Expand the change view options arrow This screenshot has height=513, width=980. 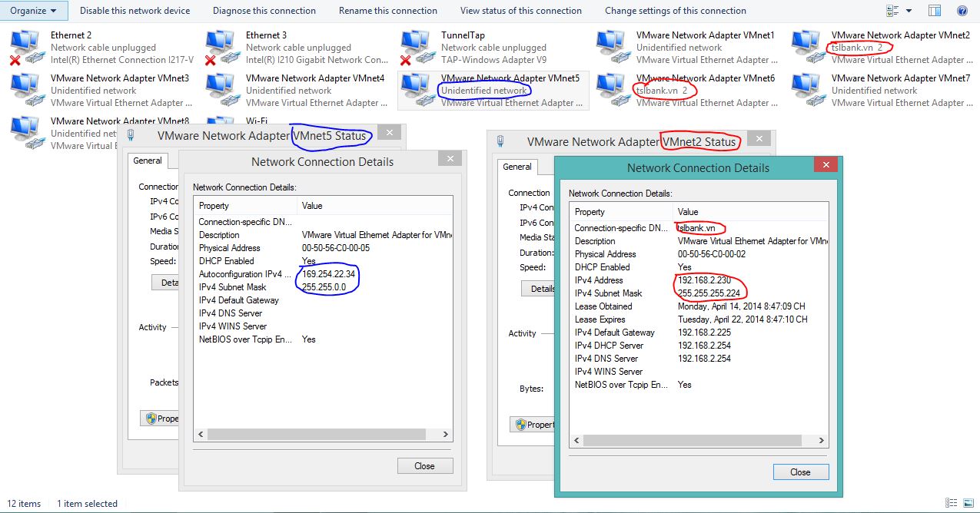point(909,11)
